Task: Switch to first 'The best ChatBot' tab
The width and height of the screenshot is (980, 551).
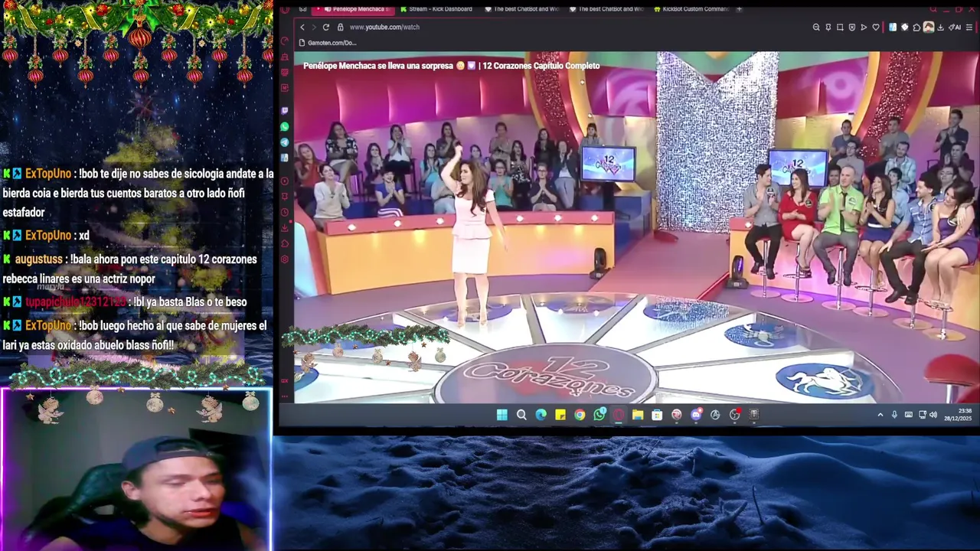Action: coord(523,9)
